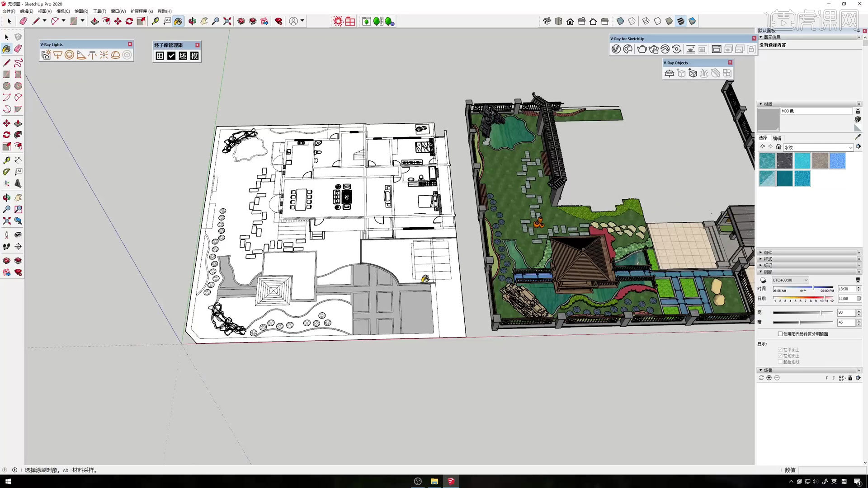
Task: Add V-Ray Spot Light
Action: (x=81, y=55)
